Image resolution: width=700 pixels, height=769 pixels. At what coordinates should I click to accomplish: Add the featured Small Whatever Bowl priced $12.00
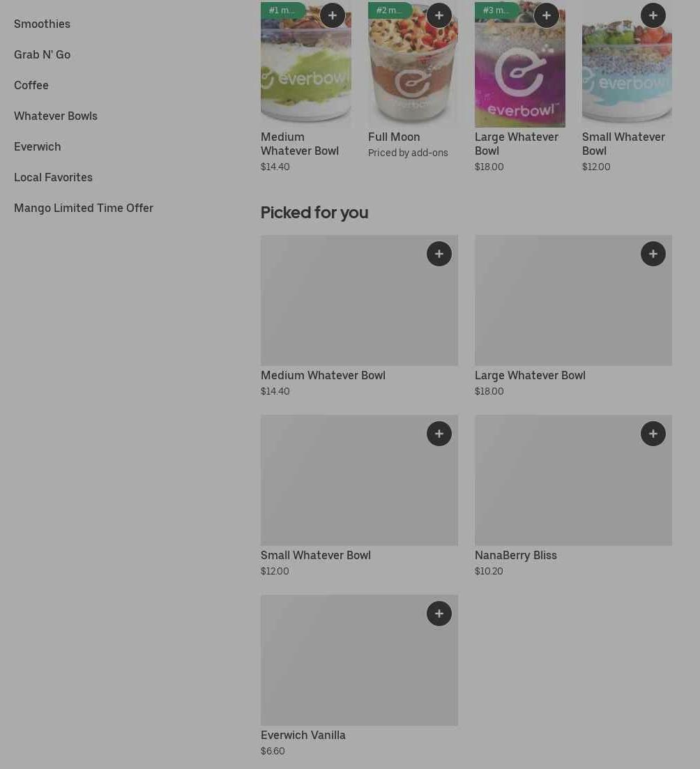click(x=653, y=15)
